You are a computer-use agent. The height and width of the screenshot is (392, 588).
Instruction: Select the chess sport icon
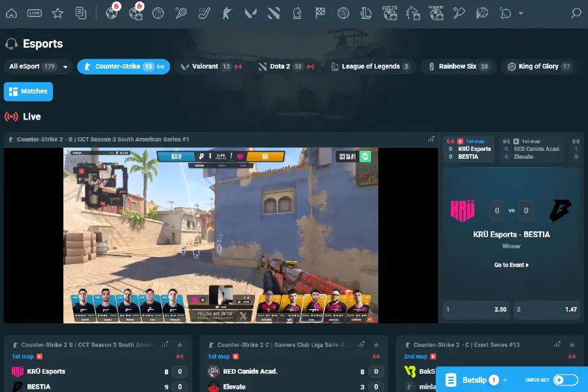coord(297,13)
